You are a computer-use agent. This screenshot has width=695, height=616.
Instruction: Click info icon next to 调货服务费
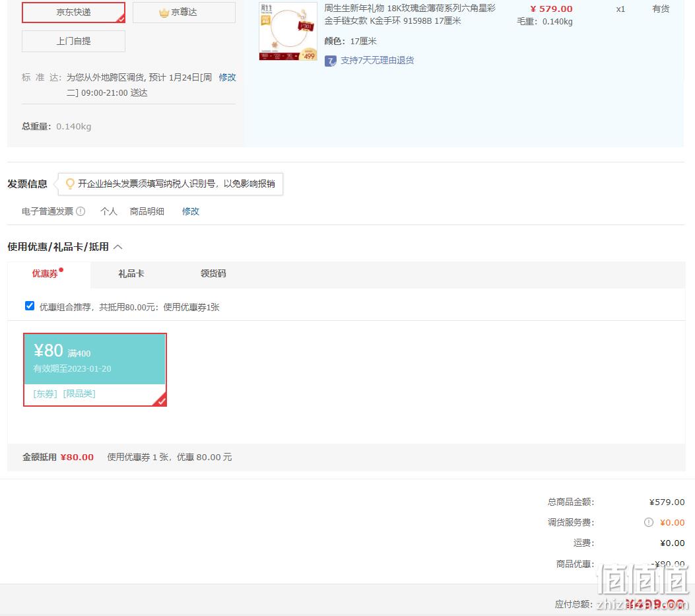pyautogui.click(x=648, y=522)
